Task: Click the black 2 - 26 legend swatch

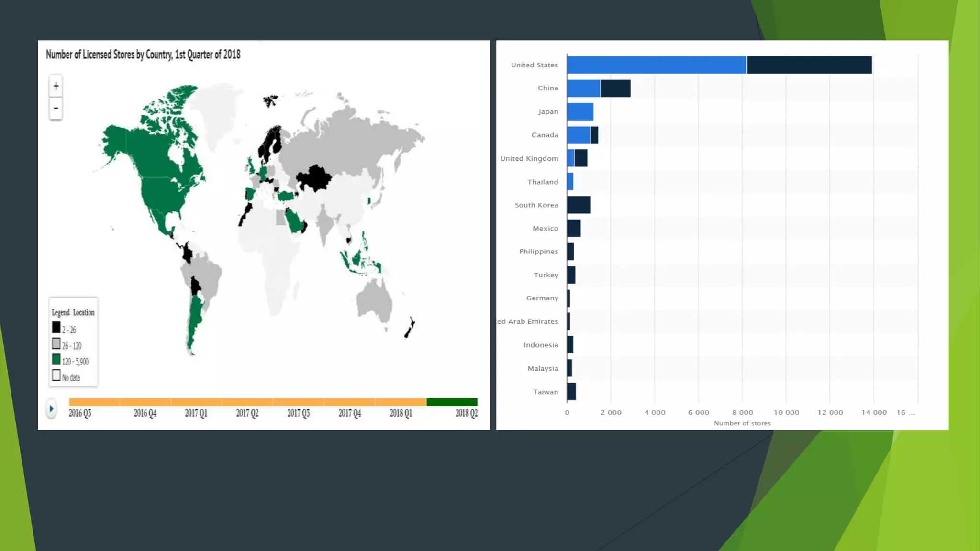Action: click(56, 328)
